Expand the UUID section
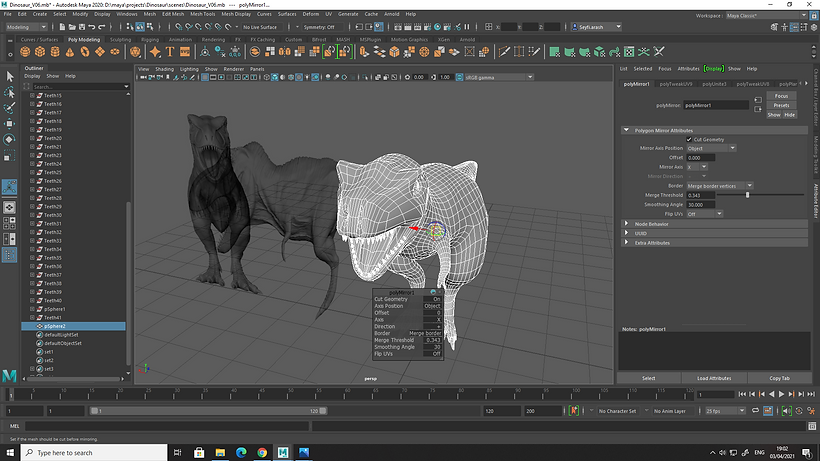The width and height of the screenshot is (820, 461). tap(627, 233)
